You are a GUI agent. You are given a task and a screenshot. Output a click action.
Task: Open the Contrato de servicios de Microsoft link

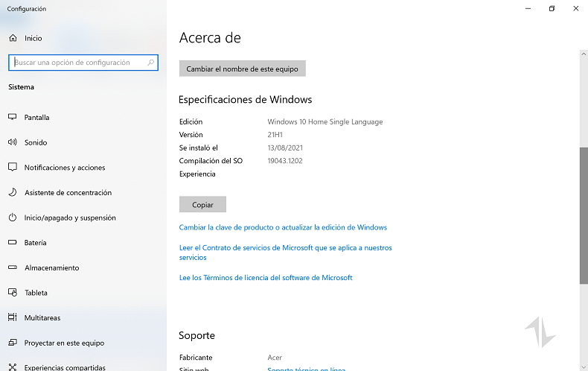285,253
